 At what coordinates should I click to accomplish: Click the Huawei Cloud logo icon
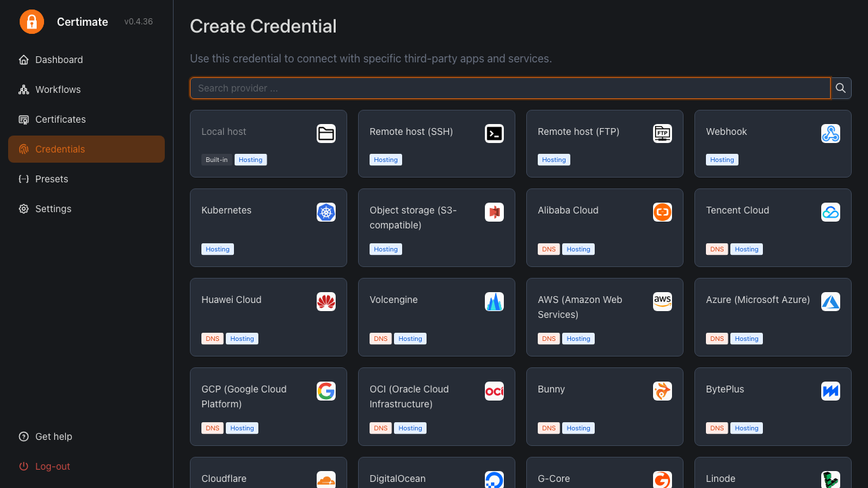coord(326,302)
